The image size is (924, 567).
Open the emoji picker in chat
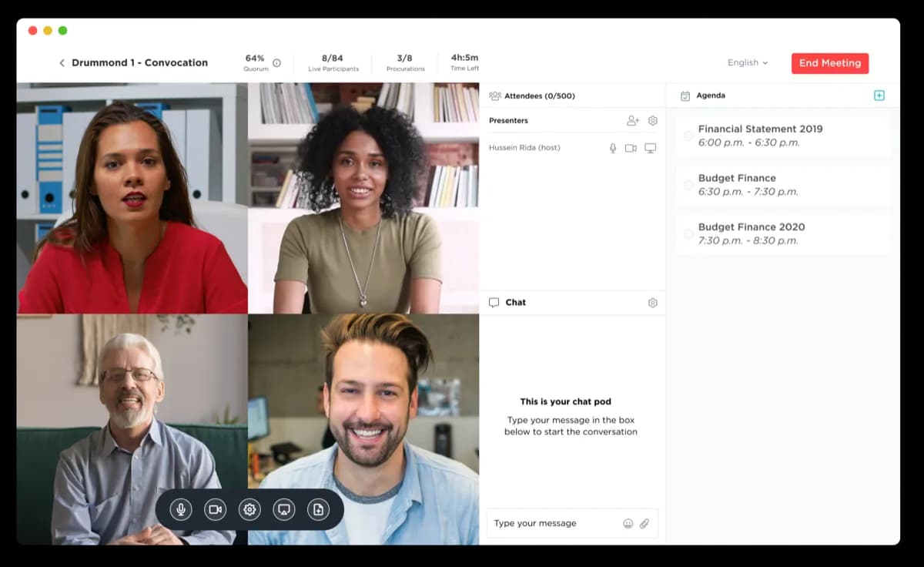pos(628,524)
